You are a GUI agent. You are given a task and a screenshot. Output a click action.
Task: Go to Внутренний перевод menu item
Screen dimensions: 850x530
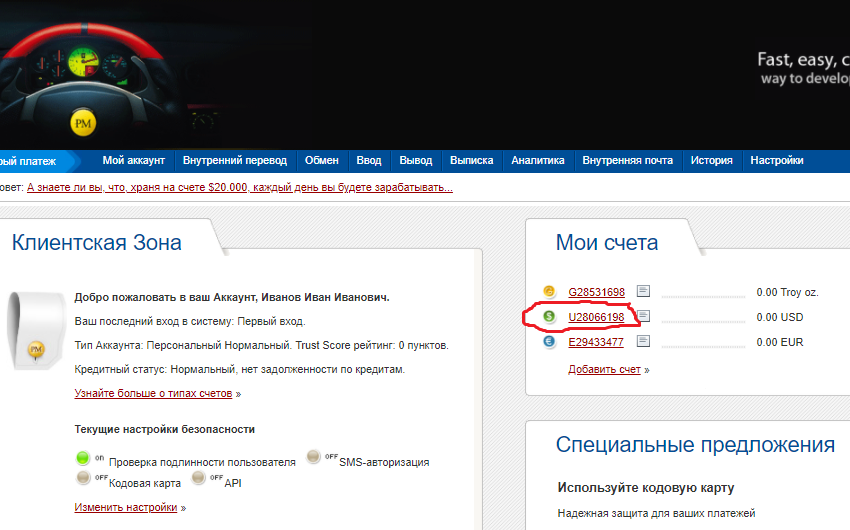coord(235,160)
